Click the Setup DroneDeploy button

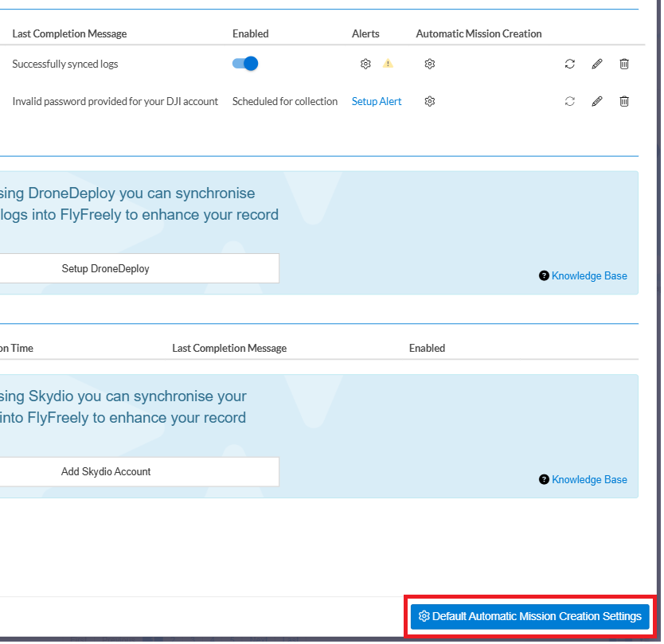pos(105,268)
